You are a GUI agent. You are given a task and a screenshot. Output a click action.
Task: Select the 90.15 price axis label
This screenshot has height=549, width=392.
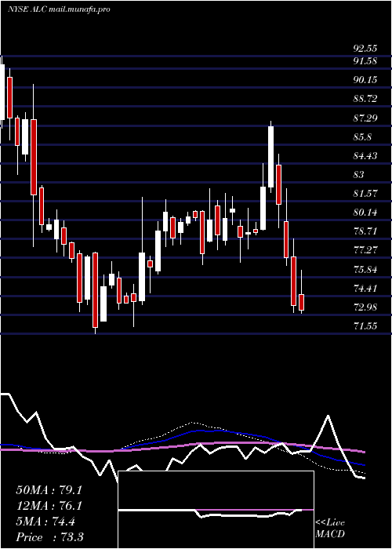coord(365,80)
